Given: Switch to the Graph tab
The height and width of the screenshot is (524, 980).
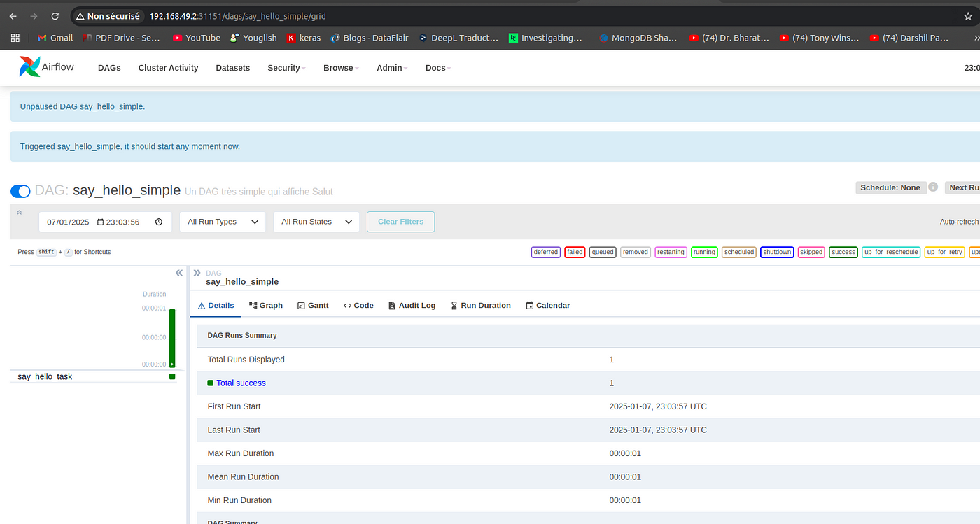Looking at the screenshot, I should point(266,306).
